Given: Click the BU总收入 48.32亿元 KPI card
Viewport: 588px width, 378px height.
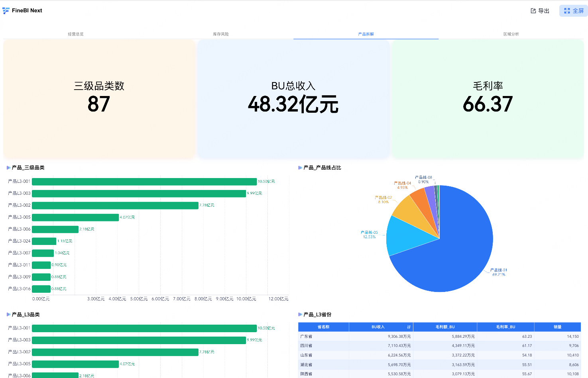Looking at the screenshot, I should (293, 99).
